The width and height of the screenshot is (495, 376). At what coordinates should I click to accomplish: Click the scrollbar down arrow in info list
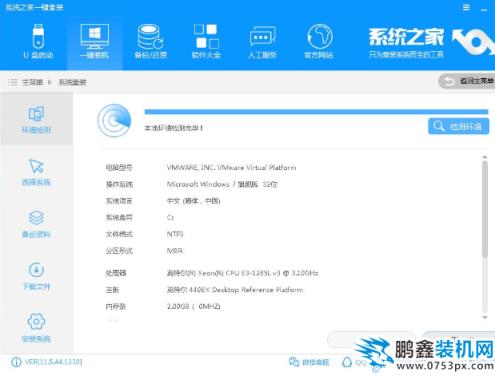tap(485, 317)
